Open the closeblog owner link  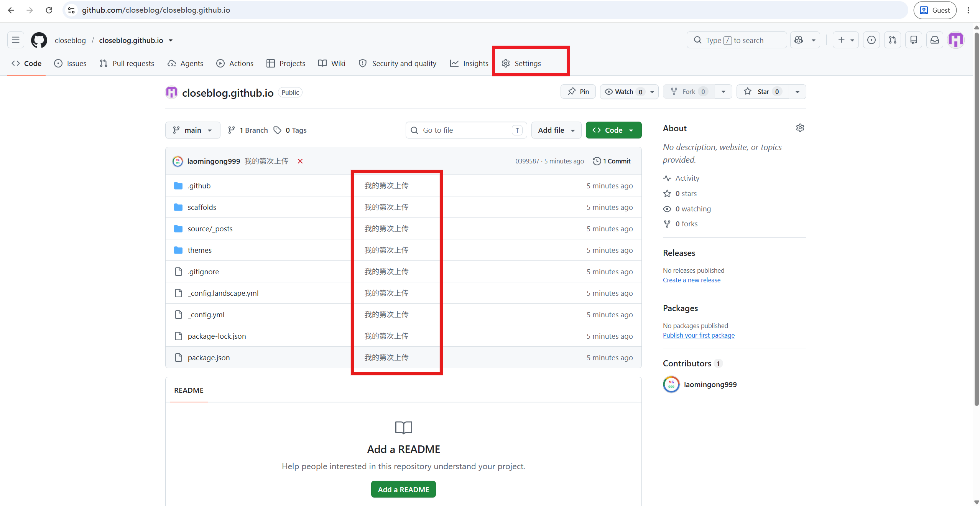70,40
